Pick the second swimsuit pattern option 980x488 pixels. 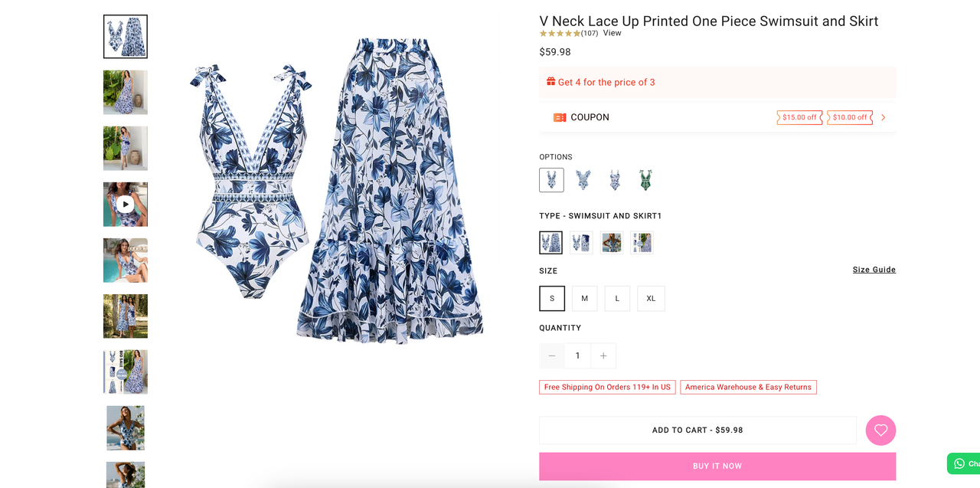point(583,180)
